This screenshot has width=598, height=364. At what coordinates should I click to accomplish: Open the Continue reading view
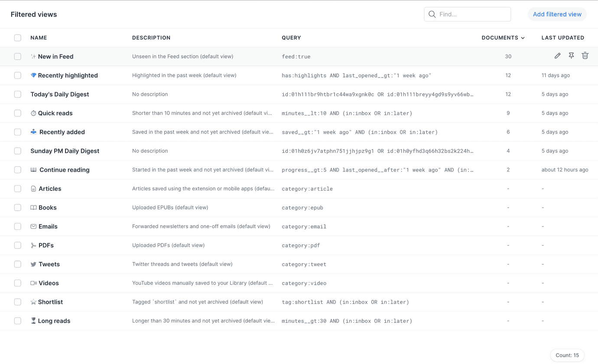64,170
